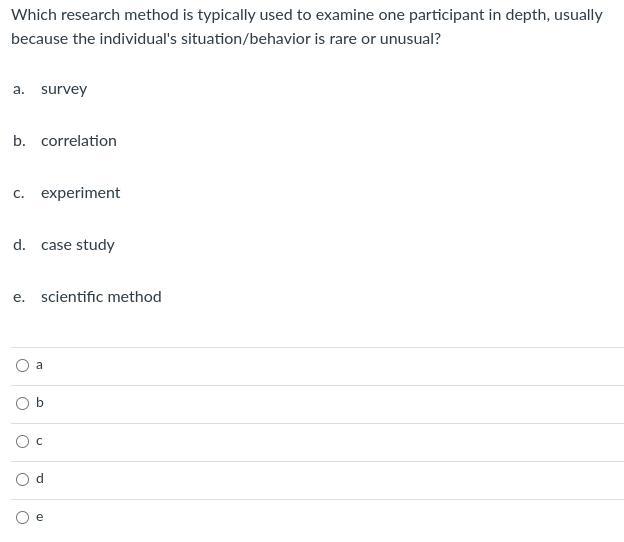Click the "a" label next to first radio
The width and height of the screenshot is (624, 542).
pyautogui.click(x=39, y=365)
